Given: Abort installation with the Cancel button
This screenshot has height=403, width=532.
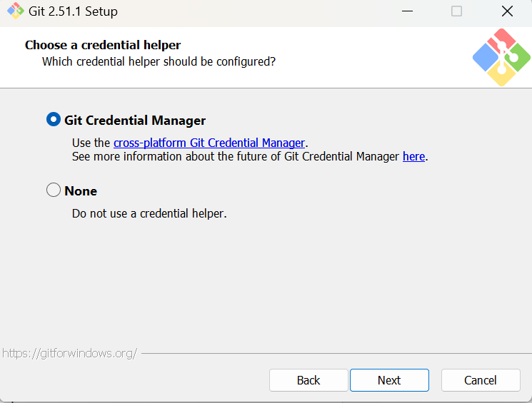Looking at the screenshot, I should pyautogui.click(x=481, y=380).
